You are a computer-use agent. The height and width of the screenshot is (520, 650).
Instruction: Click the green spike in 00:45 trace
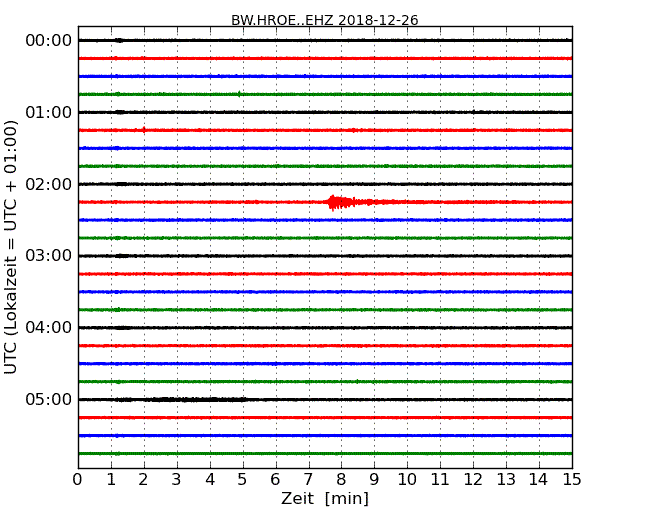pos(239,94)
